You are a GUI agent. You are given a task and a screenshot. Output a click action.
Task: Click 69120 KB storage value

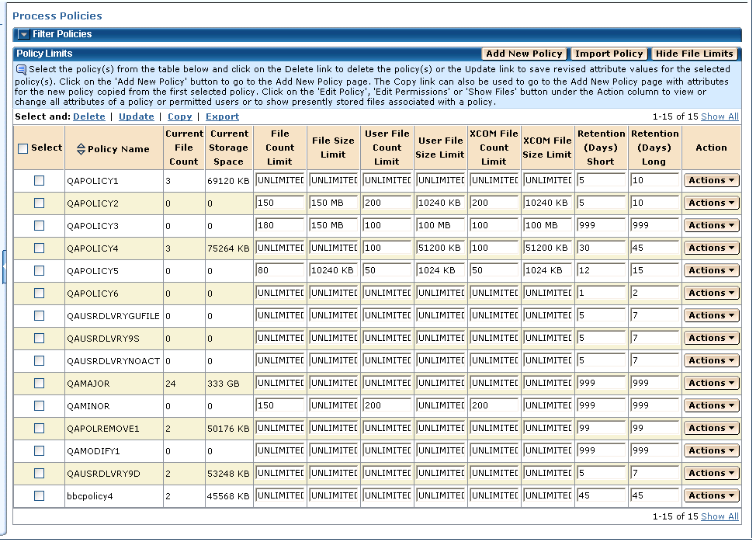tap(228, 181)
